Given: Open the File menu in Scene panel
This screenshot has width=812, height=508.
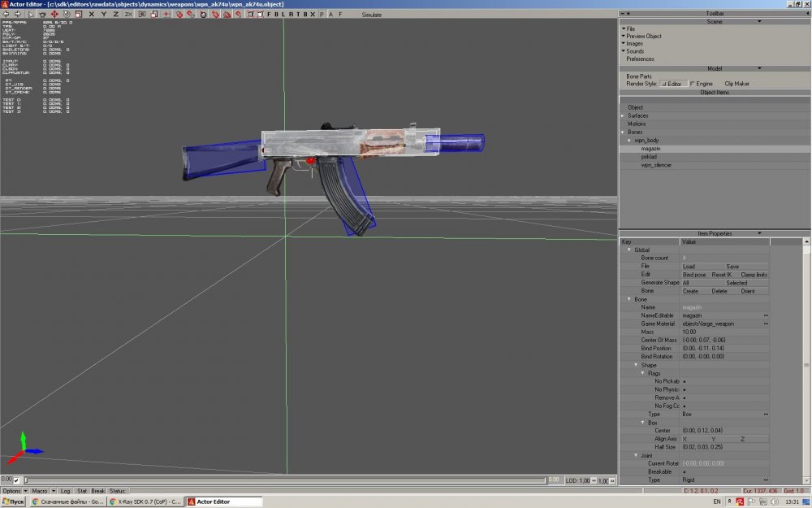Looking at the screenshot, I should (x=630, y=28).
